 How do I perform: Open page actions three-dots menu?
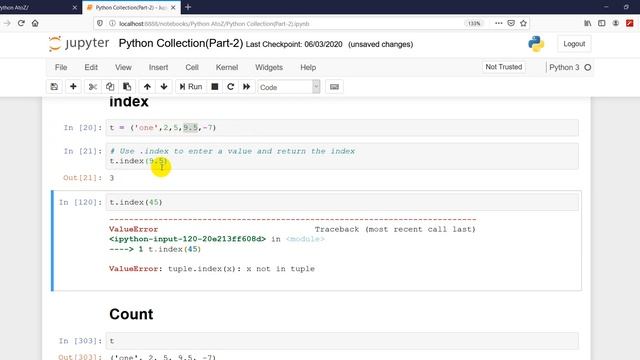click(x=498, y=23)
